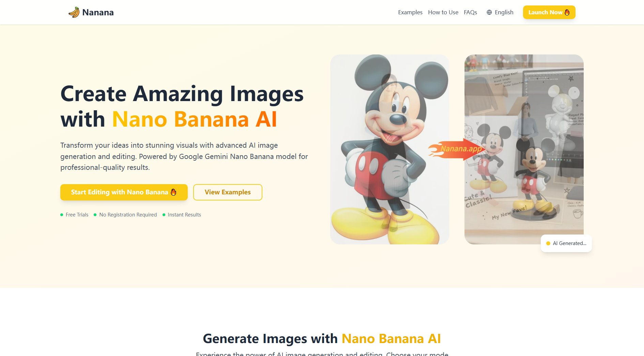The height and width of the screenshot is (356, 644).
Task: Open How to Use menu item
Action: (443, 12)
